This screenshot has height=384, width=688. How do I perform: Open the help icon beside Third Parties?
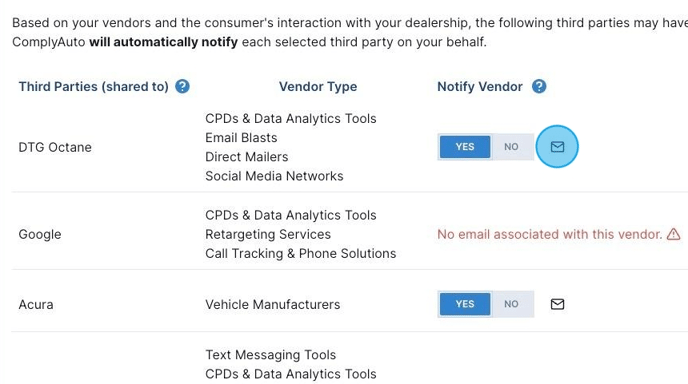click(182, 86)
